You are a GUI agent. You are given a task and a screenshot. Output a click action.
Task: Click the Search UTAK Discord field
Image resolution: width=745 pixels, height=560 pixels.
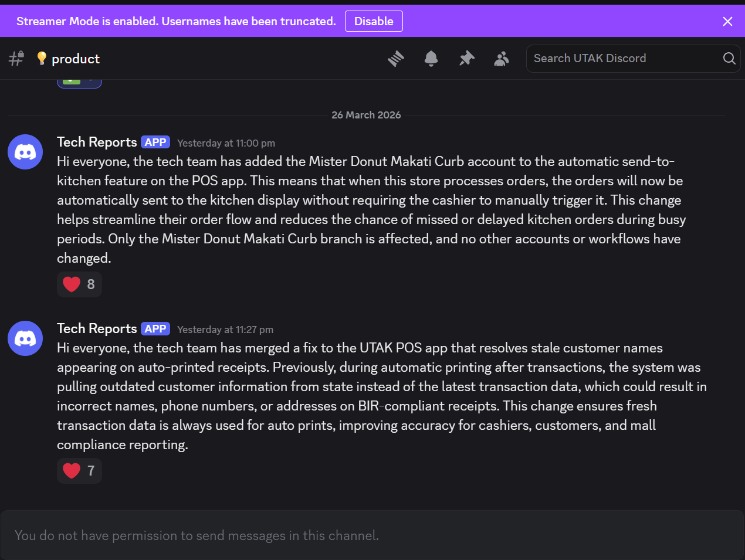click(x=622, y=58)
